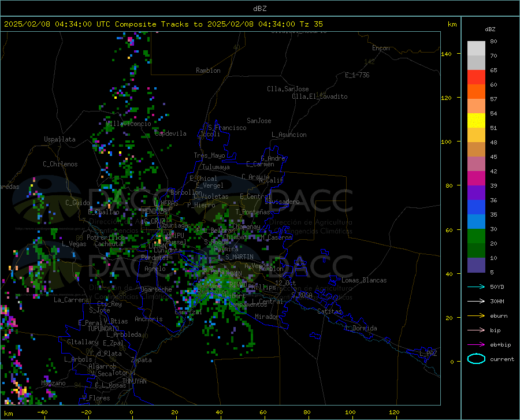Click the 'C_Guido' map label
The height and width of the screenshot is (420, 520).
point(77,203)
